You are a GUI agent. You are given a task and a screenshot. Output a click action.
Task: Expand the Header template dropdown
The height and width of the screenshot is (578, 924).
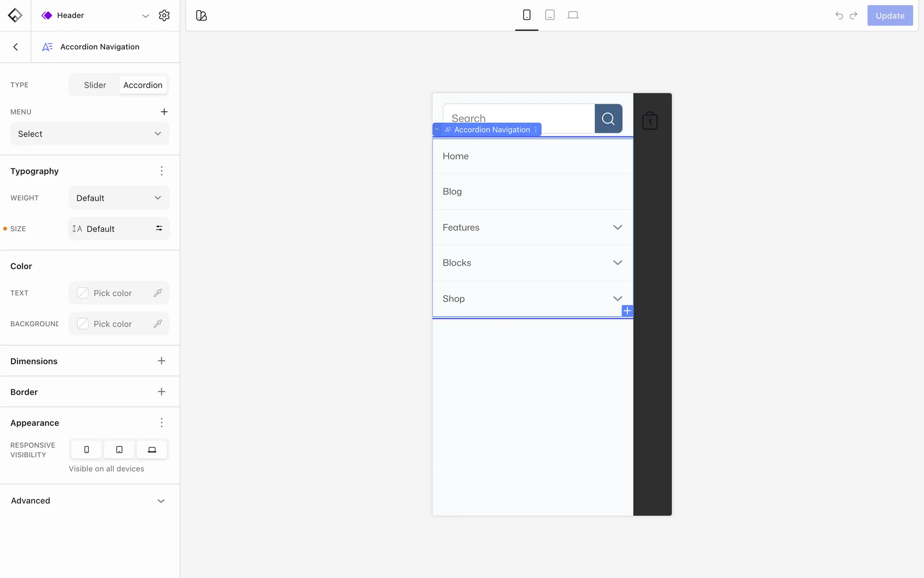(146, 16)
